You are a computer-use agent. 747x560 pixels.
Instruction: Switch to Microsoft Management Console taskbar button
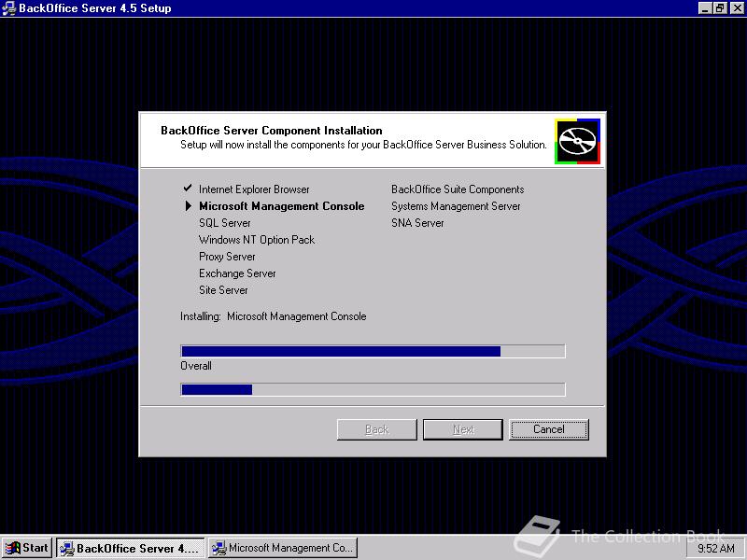click(x=283, y=548)
